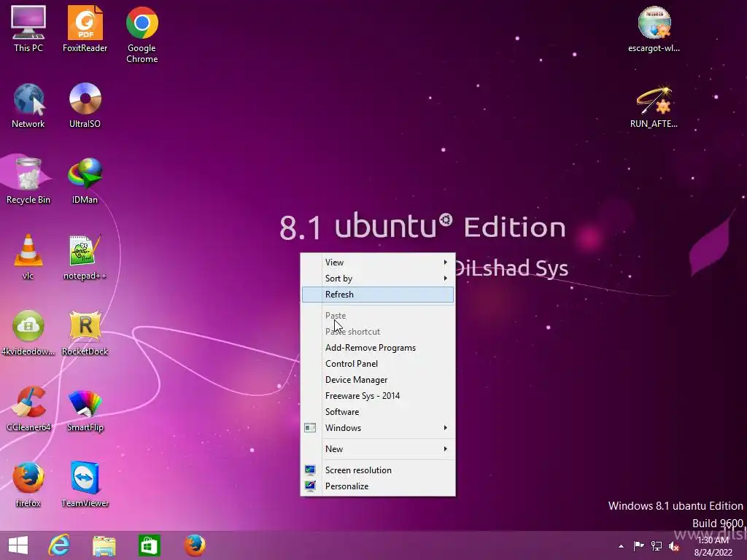
Task: Select the firefox desktop shortcut
Action: 28,484
